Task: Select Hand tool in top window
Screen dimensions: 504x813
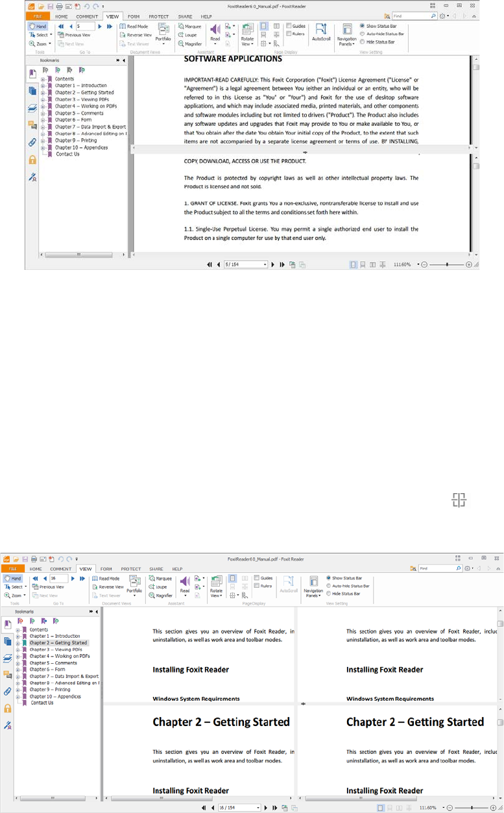Action: [x=38, y=27]
